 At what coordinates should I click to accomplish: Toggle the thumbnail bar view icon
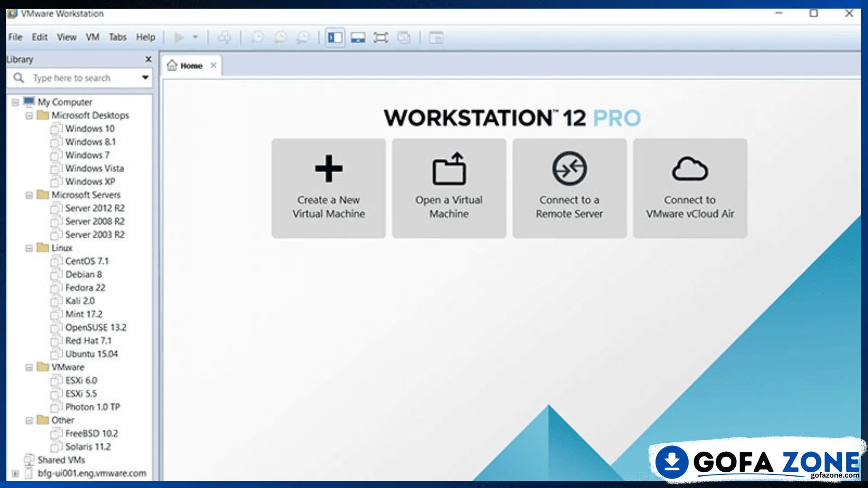coord(358,38)
